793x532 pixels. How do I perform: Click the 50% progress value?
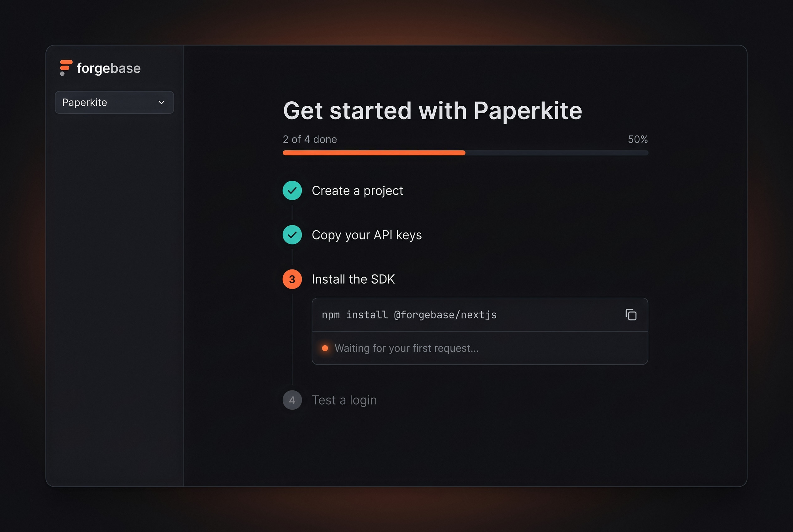(x=638, y=140)
